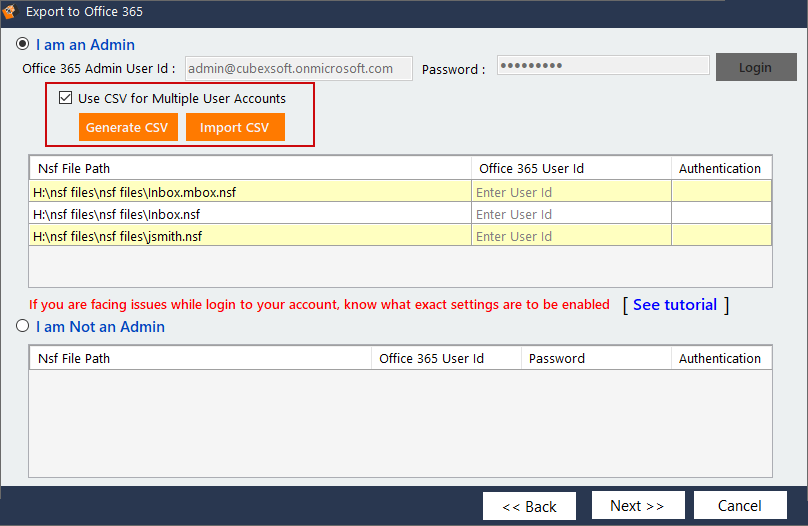Click the Authentication column header in admin table

(720, 168)
